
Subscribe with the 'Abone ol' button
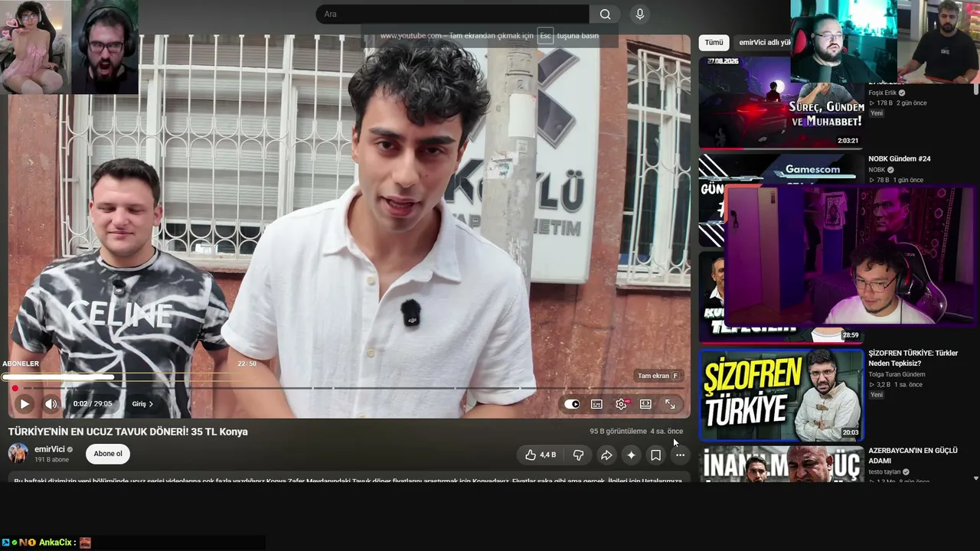(108, 454)
